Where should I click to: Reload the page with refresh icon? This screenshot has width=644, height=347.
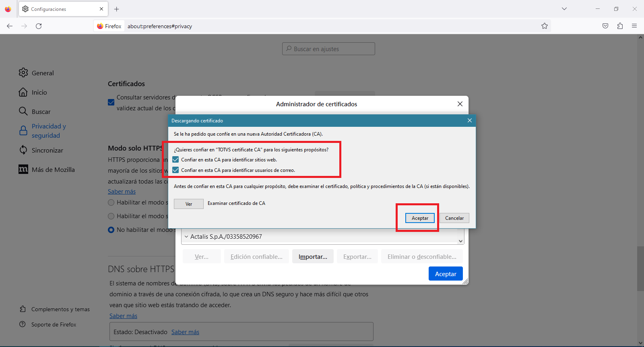coord(39,26)
